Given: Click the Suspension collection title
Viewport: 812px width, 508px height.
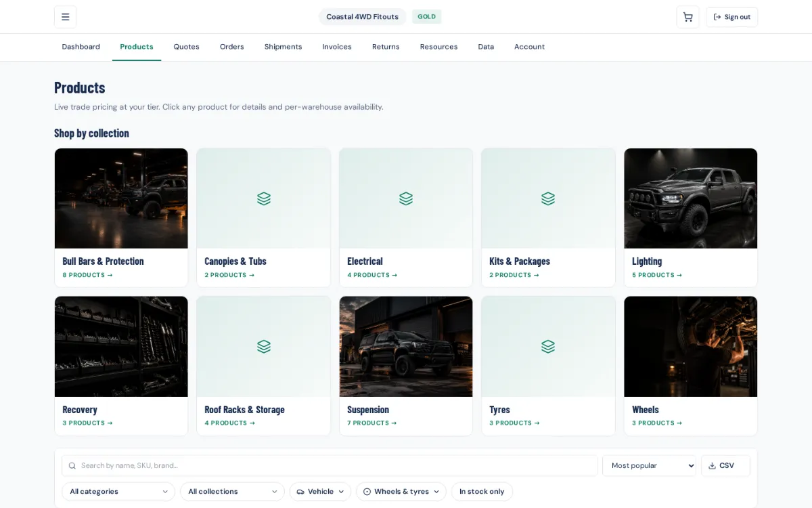Looking at the screenshot, I should coord(368,410).
